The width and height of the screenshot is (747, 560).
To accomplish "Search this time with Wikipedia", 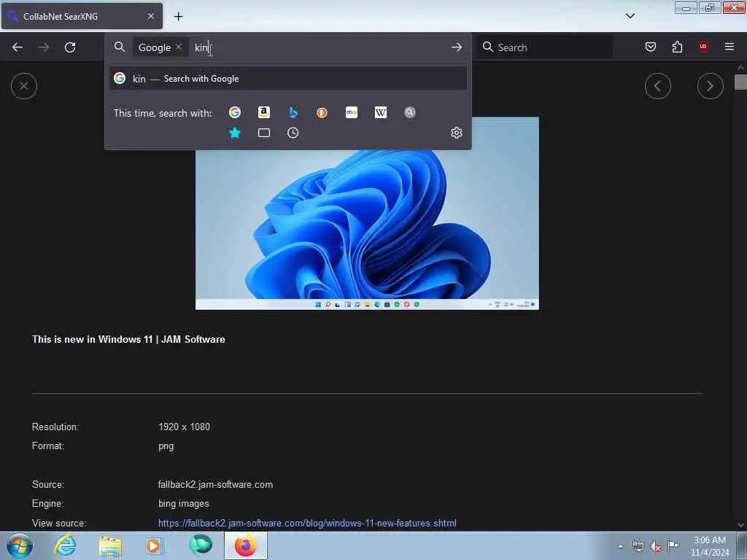I will pos(381,112).
